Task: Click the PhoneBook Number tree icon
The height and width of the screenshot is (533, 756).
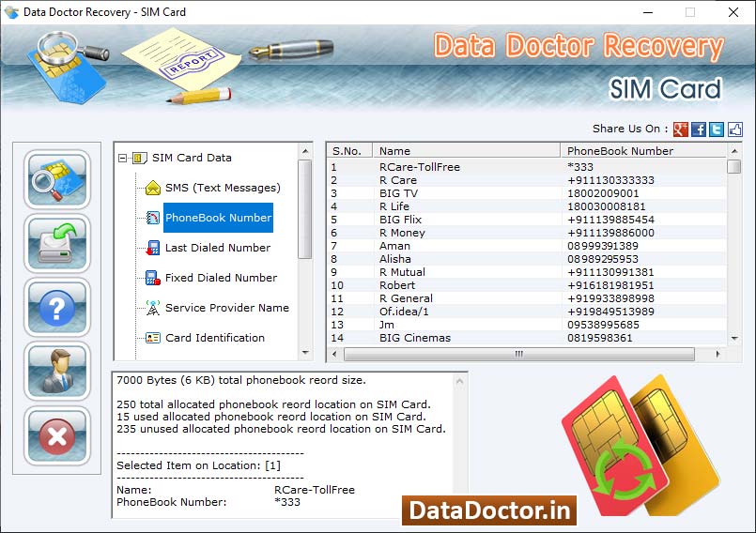Action: 153,218
